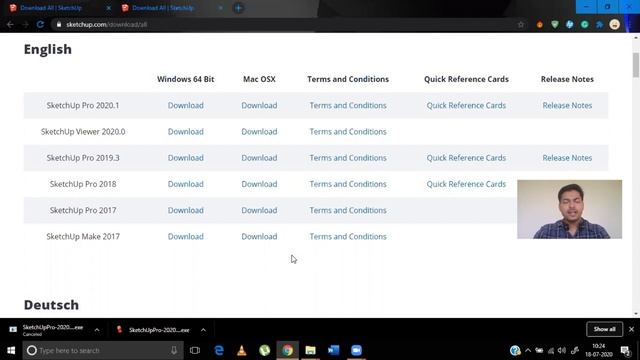Open Terms and Conditions for SketchUp Pro 2018
Screen dimensions: 640x360
348,184
